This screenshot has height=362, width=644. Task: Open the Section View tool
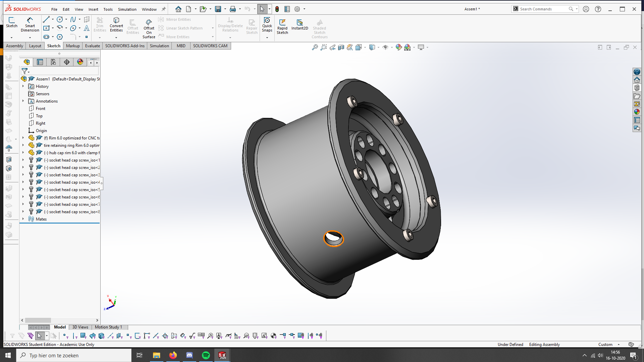coord(341,48)
